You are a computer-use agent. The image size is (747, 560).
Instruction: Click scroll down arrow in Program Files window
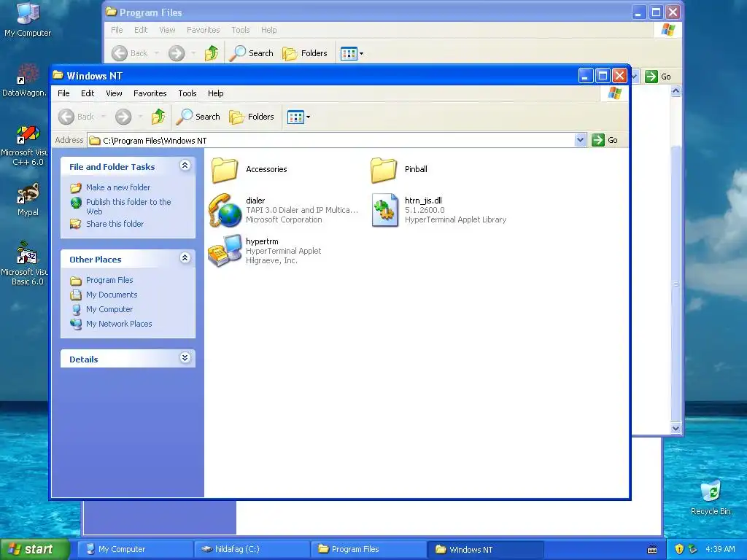(676, 428)
